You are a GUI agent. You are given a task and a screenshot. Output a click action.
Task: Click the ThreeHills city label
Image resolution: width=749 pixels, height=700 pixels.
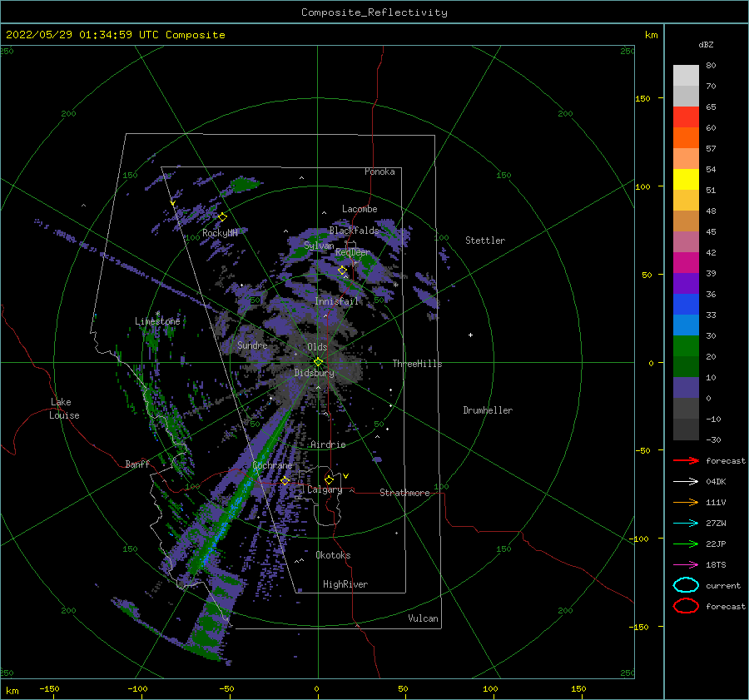[x=418, y=364]
